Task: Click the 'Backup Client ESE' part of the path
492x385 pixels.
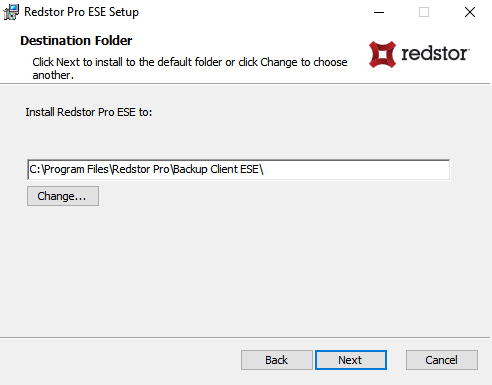Action: tap(216, 169)
